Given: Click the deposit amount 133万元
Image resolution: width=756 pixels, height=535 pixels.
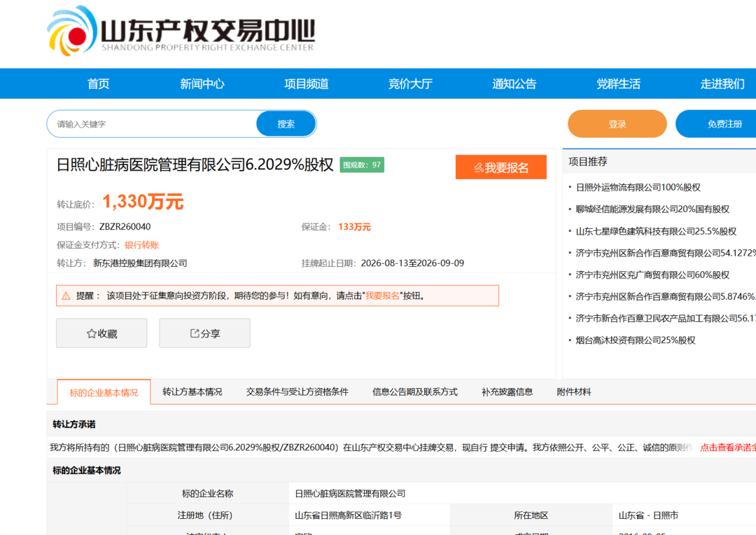Looking at the screenshot, I should (x=354, y=227).
